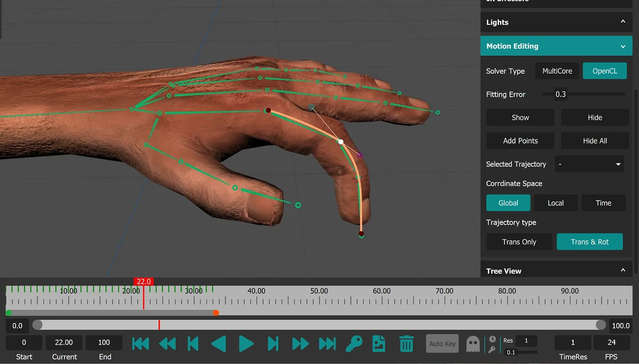Click the green timeline start marker
The height and width of the screenshot is (364, 639).
tap(9, 313)
